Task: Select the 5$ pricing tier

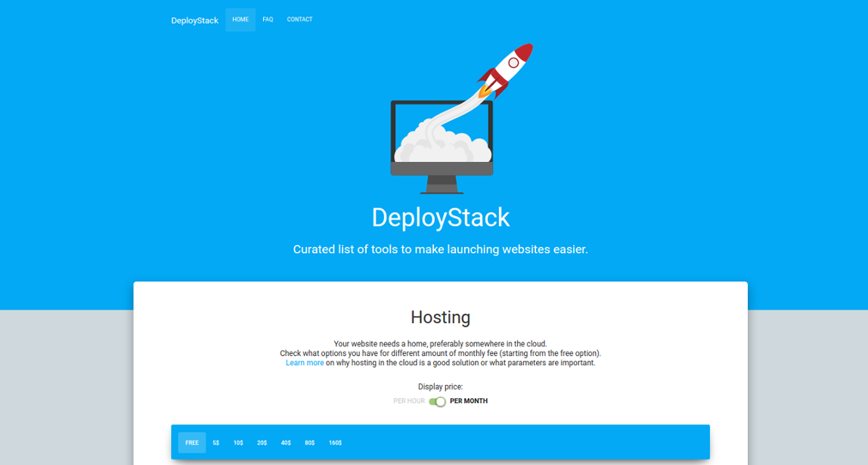Action: (x=215, y=442)
